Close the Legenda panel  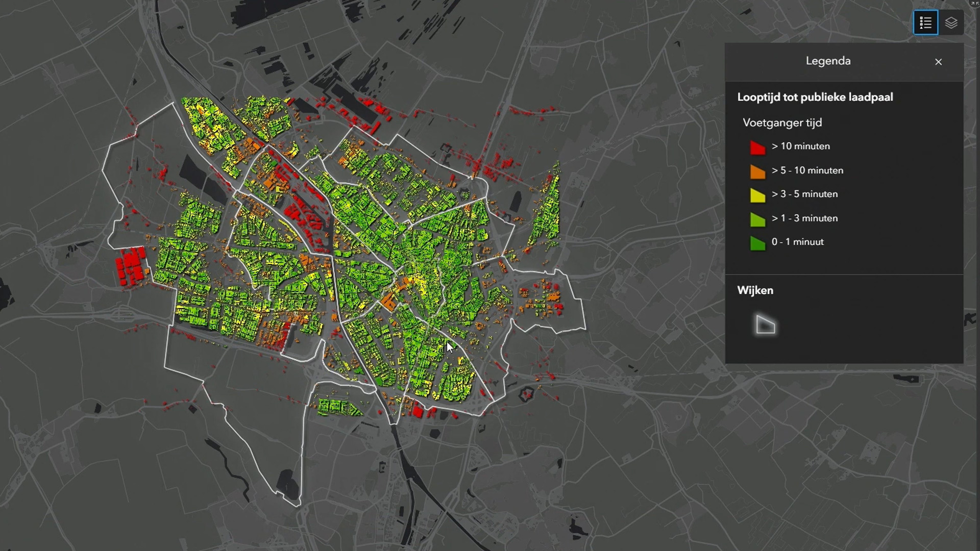(938, 62)
